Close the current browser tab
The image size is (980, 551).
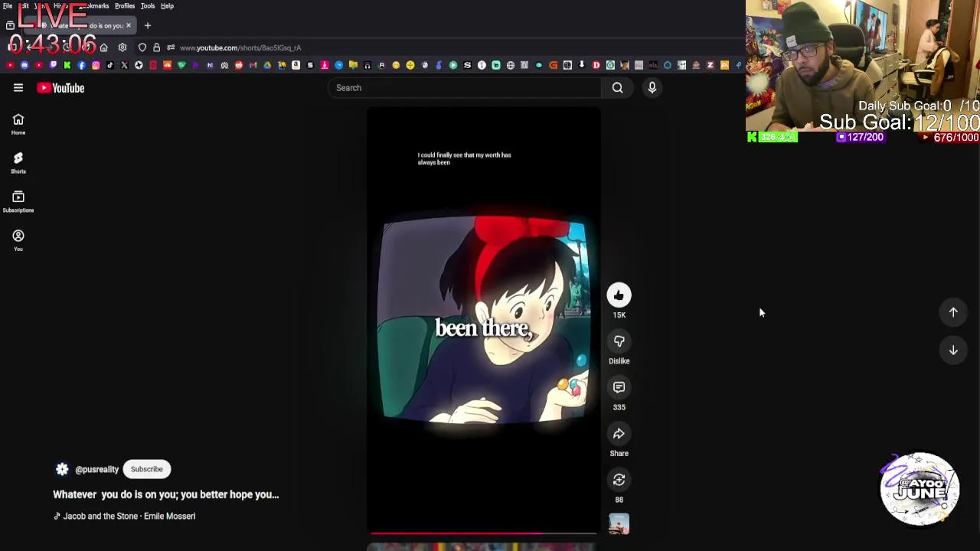(129, 25)
